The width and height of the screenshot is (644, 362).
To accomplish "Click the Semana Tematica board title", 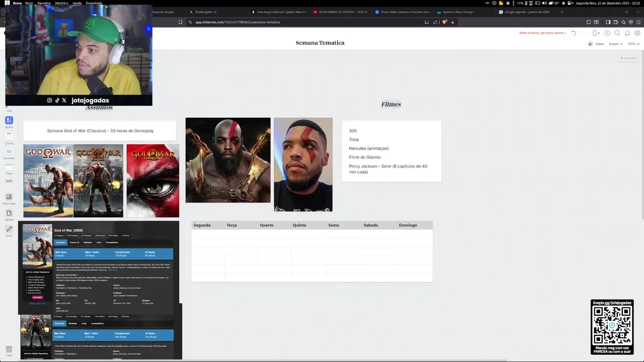I will [320, 43].
